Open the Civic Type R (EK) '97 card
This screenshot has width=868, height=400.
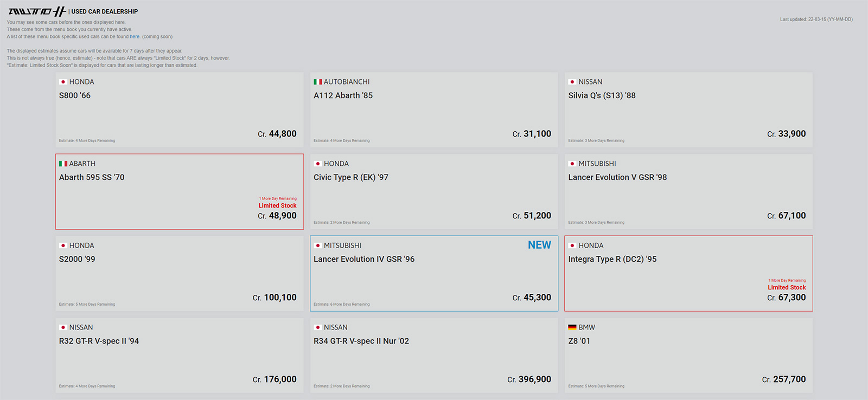click(x=433, y=192)
